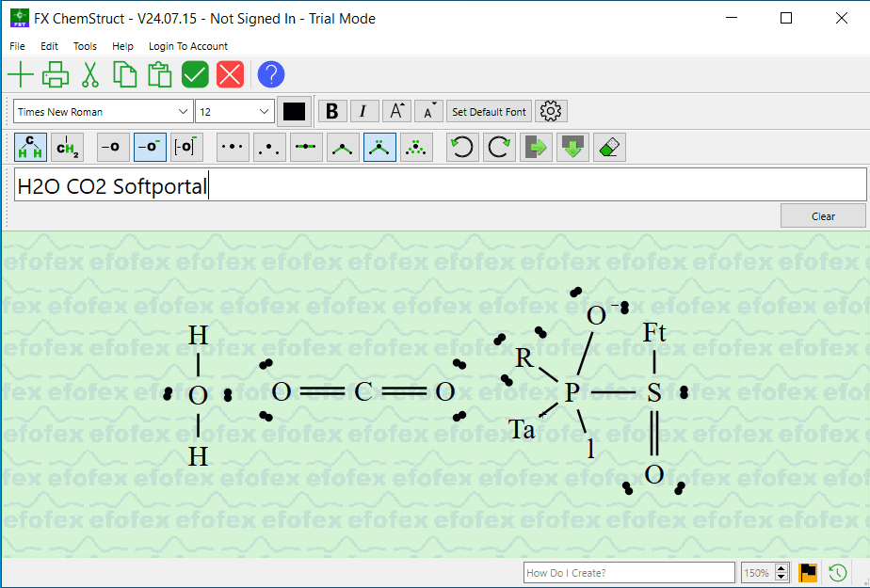This screenshot has width=870, height=588.
Task: Click the Ta label in the structure
Action: (x=522, y=430)
